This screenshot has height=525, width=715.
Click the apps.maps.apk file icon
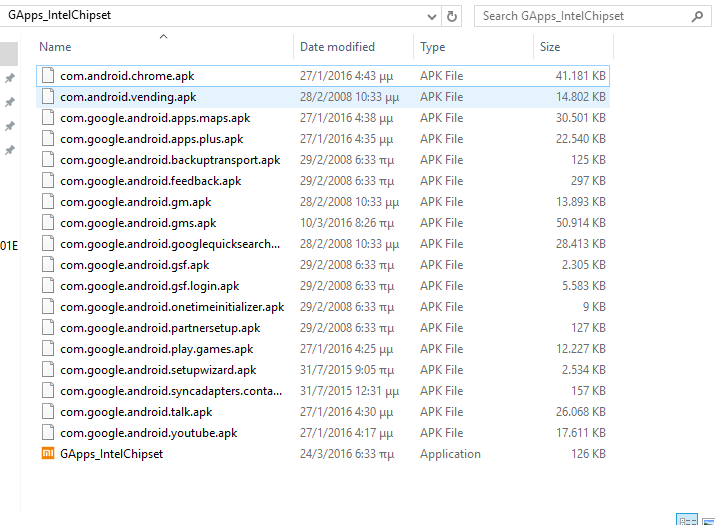coord(48,118)
